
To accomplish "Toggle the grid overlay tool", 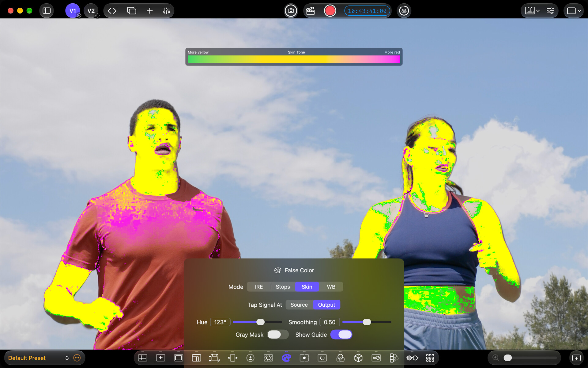I will (x=143, y=358).
